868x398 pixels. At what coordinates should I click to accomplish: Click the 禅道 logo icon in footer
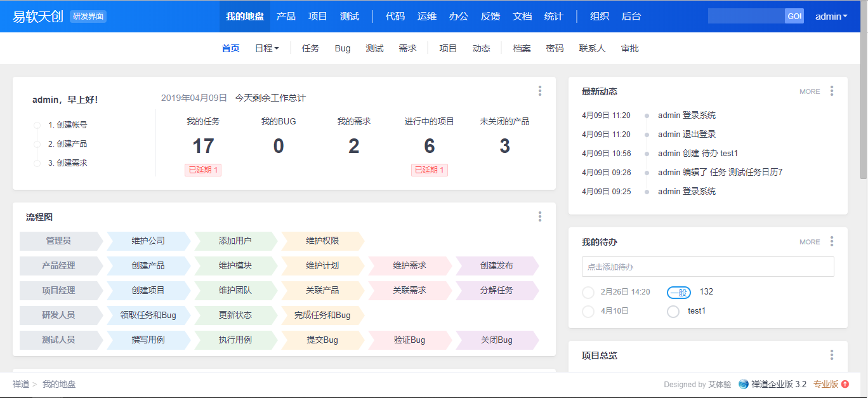[744, 384]
